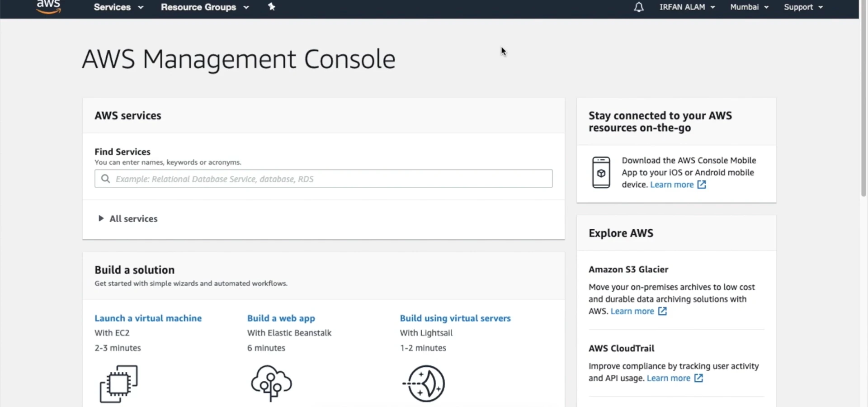Open Build using virtual servers link
Viewport: 868px width, 407px height.
(x=455, y=318)
